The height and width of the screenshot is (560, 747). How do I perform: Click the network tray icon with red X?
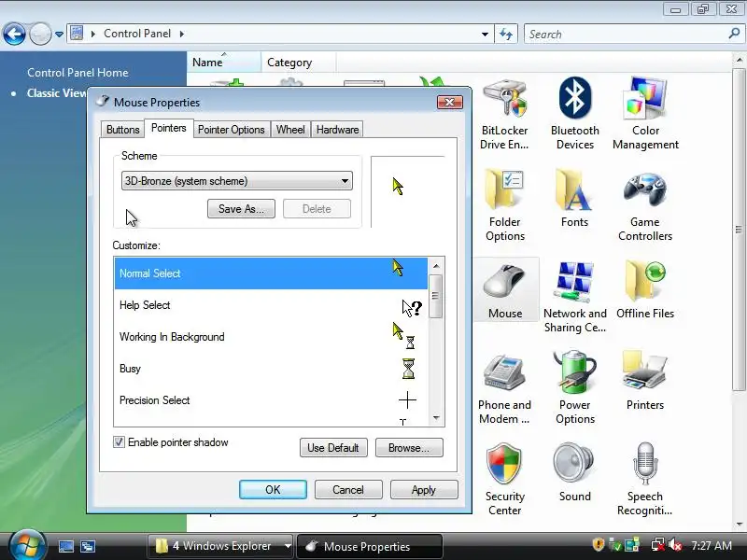point(658,545)
